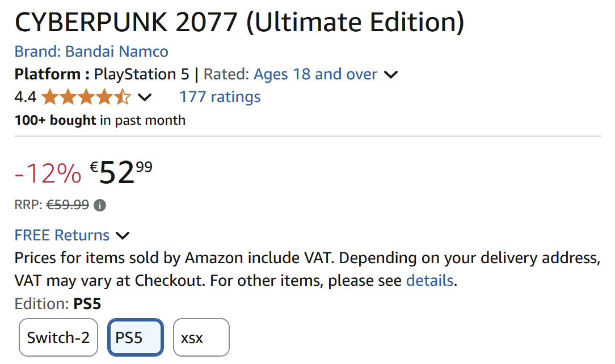Select the xsx edition option

[x=201, y=337]
